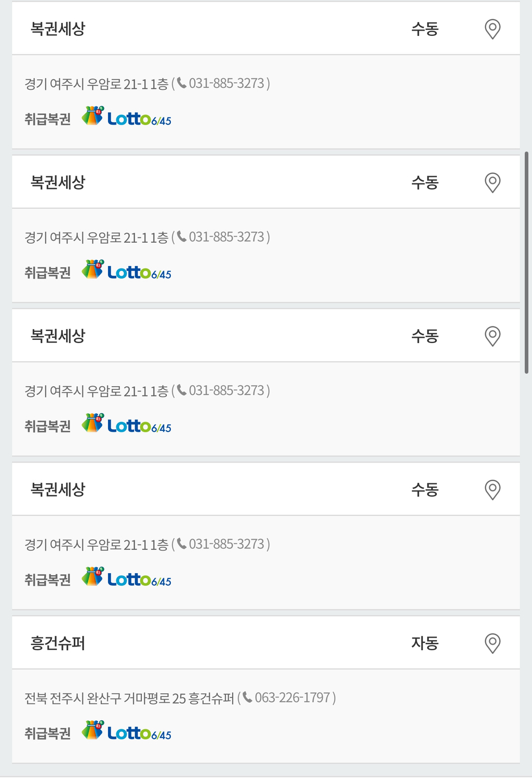Tap map pin of second 복권세상 entry
Viewport: 532px width, 778px height.
pos(493,182)
